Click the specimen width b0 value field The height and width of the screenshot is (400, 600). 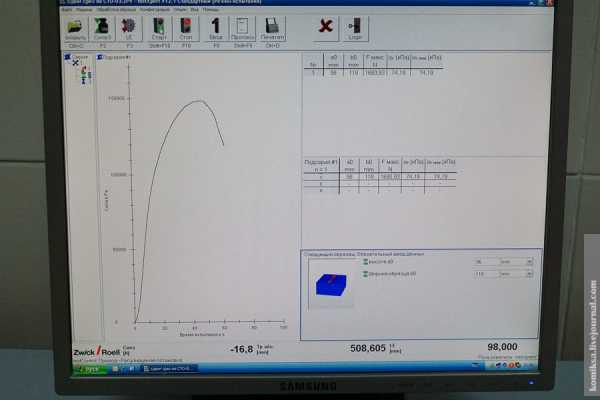pyautogui.click(x=485, y=273)
